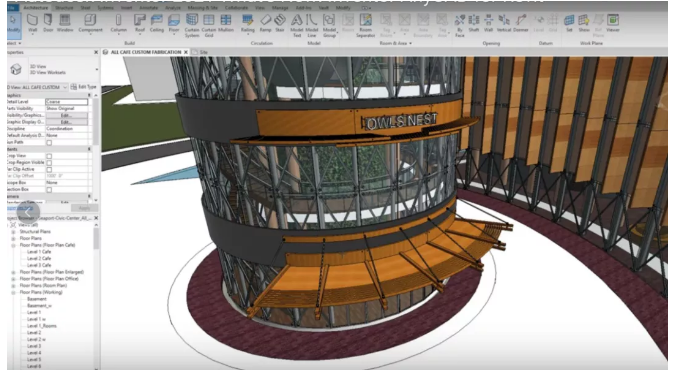Open the work plane Viewer
674x374 pixels.
click(x=613, y=24)
